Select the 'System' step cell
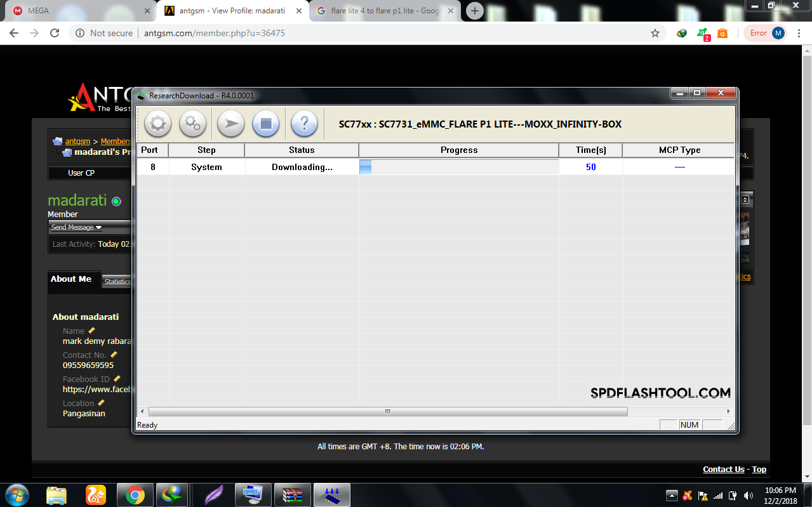The image size is (812, 507). click(x=206, y=167)
